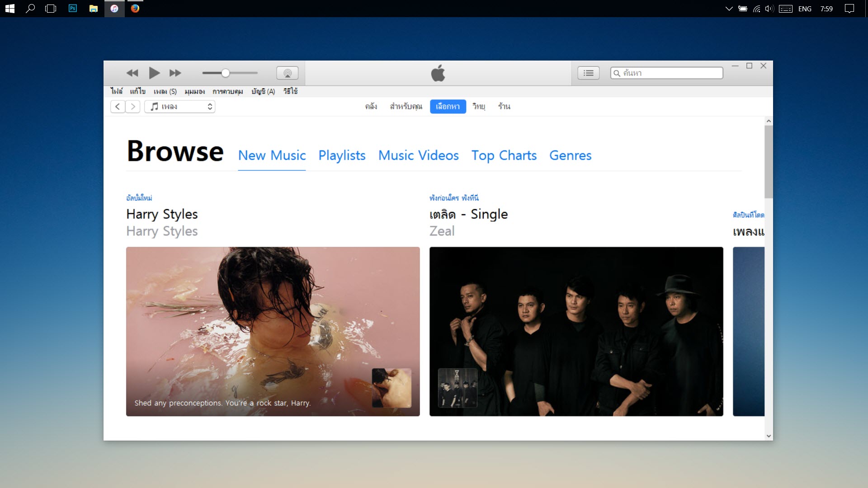Select the ร้าน (Store) section
The image size is (868, 488).
pyautogui.click(x=504, y=107)
